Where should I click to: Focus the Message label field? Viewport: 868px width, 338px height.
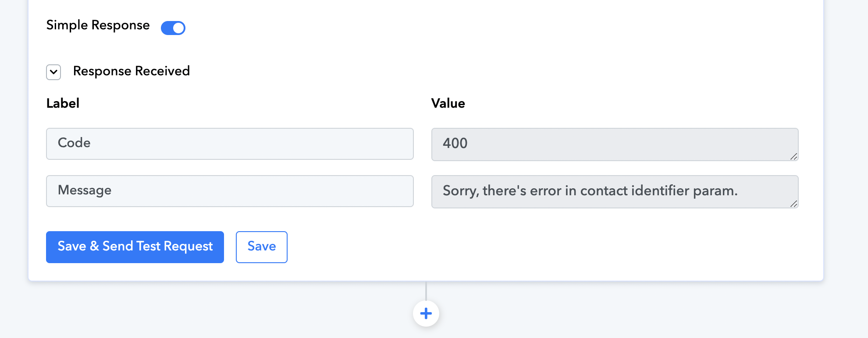230,191
